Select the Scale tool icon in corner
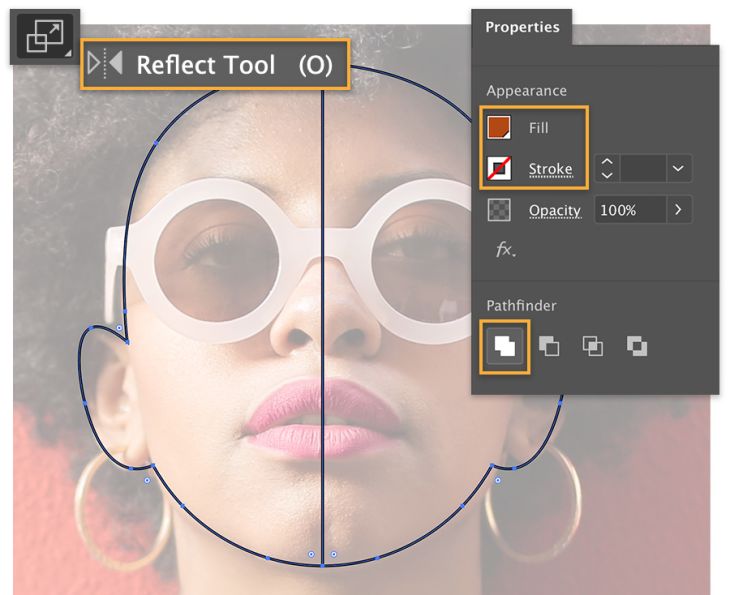The image size is (730, 595). pos(45,36)
